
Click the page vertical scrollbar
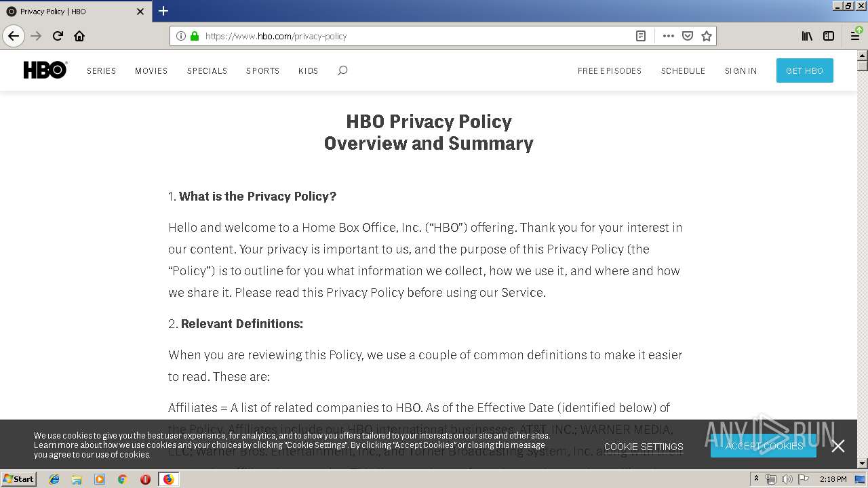tap(863, 260)
